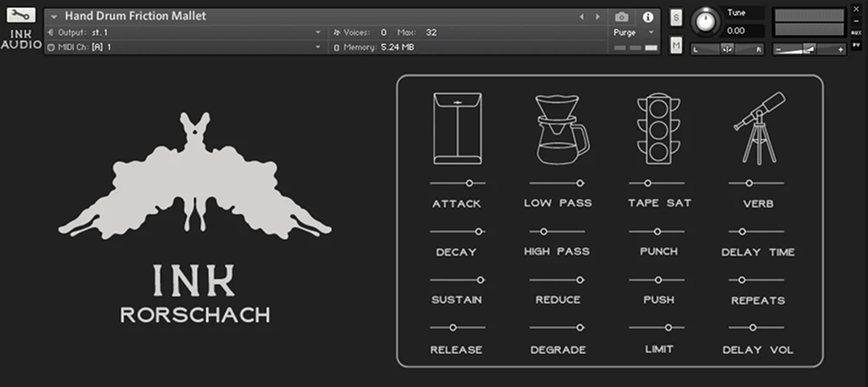This screenshot has width=868, height=387.
Task: Click the Decay slider
Action: coord(457,232)
